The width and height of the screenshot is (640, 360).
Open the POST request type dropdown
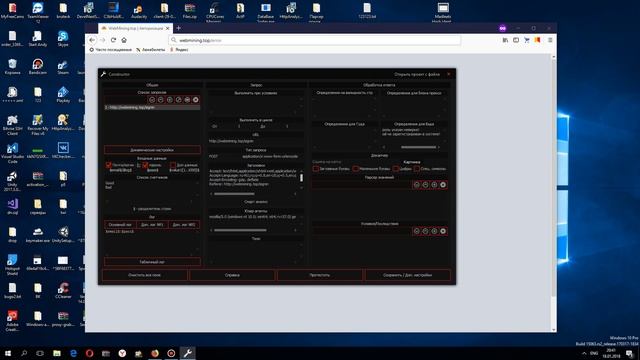(223, 156)
